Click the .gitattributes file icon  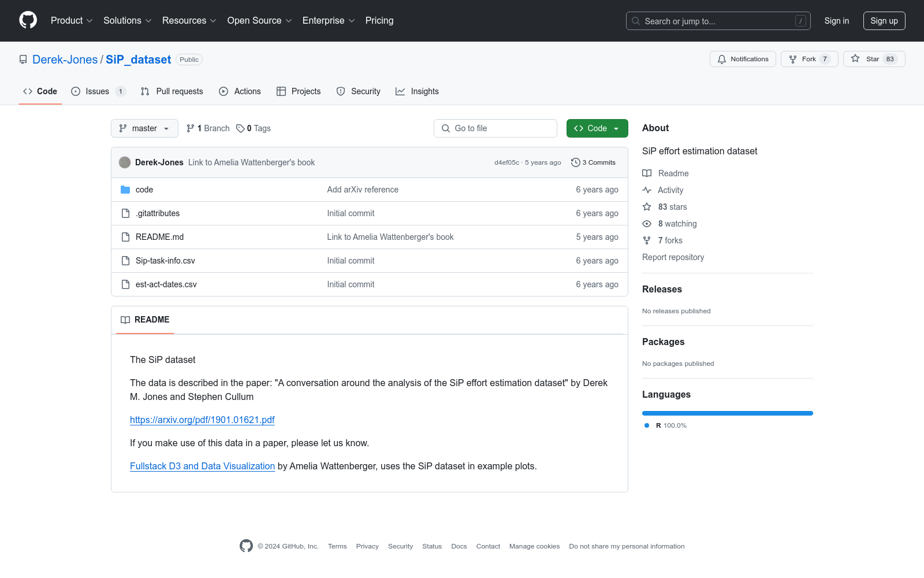click(125, 213)
